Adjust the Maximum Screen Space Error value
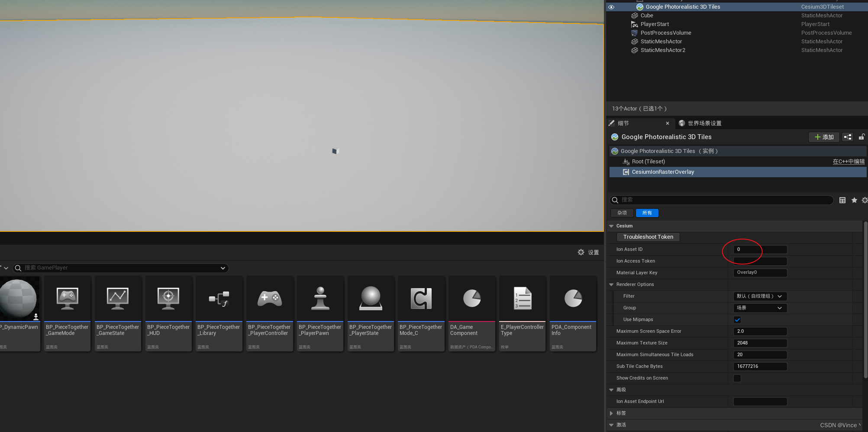Viewport: 868px width, 432px height. tap(760, 331)
